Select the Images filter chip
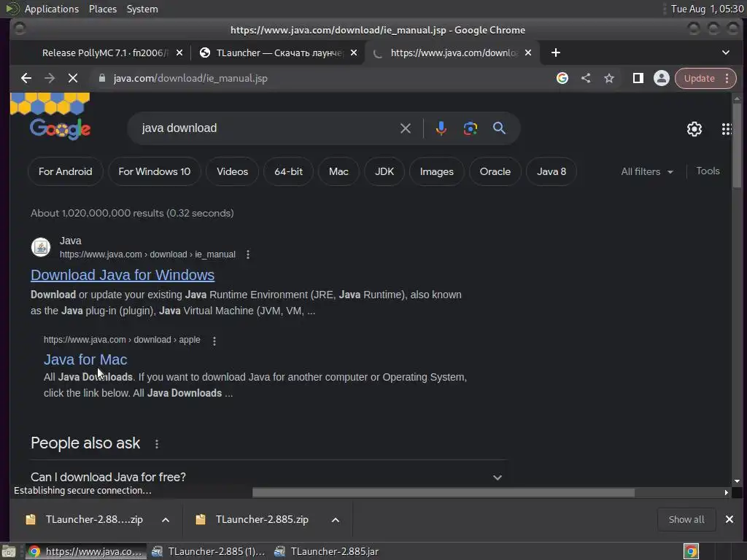The height and width of the screenshot is (560, 747). [x=436, y=171]
